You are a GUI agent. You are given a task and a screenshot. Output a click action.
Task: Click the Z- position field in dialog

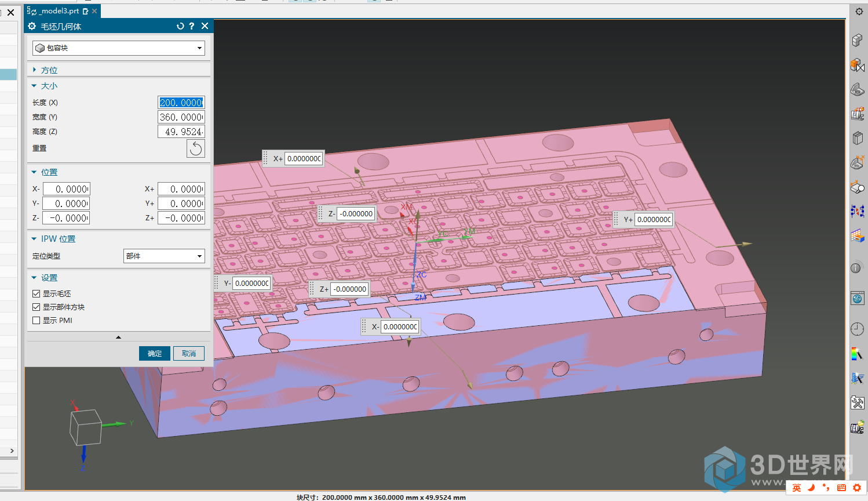pos(67,218)
